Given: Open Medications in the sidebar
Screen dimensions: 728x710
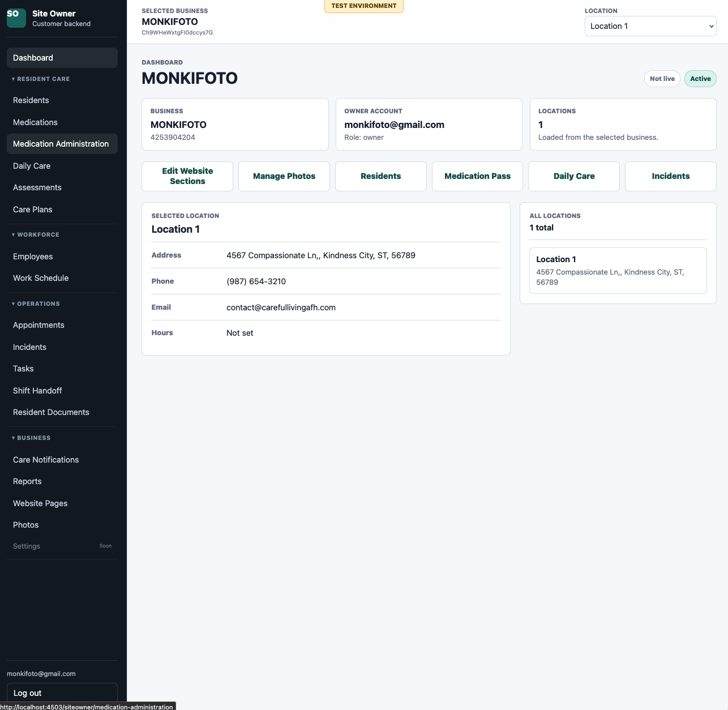Looking at the screenshot, I should (x=62, y=122).
